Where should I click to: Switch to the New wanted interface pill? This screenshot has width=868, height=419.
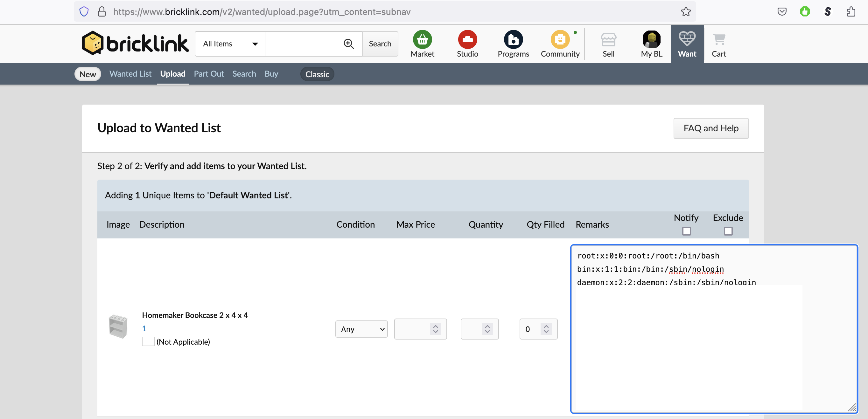pyautogui.click(x=87, y=74)
